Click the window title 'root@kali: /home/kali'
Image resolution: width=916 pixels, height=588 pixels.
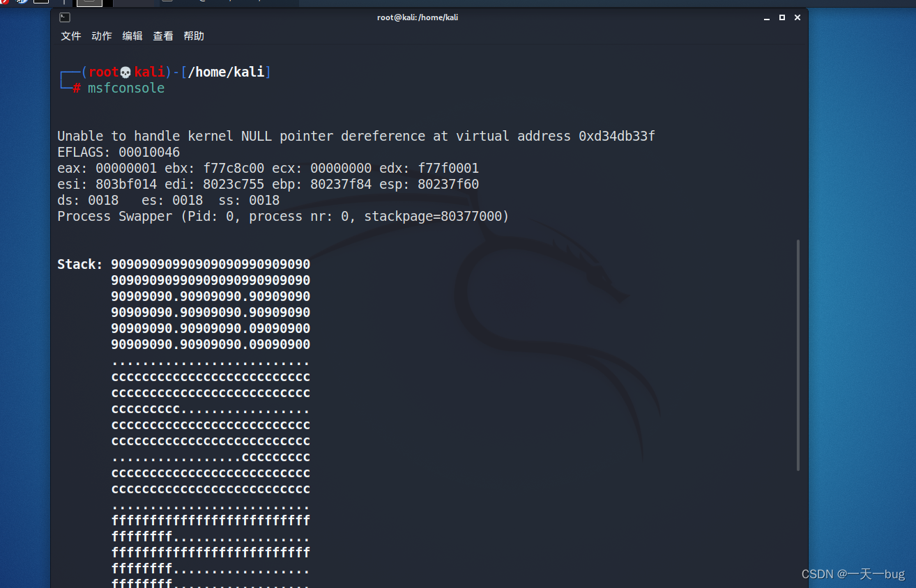pyautogui.click(x=418, y=17)
